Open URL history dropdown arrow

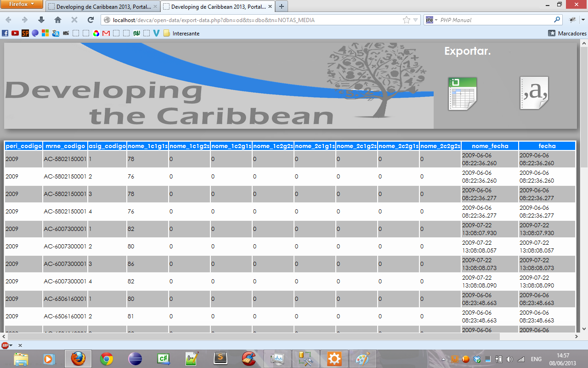click(416, 20)
